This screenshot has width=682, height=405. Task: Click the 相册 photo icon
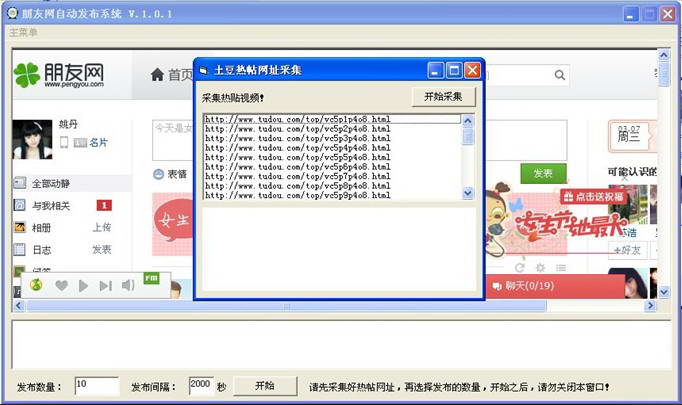[20, 227]
